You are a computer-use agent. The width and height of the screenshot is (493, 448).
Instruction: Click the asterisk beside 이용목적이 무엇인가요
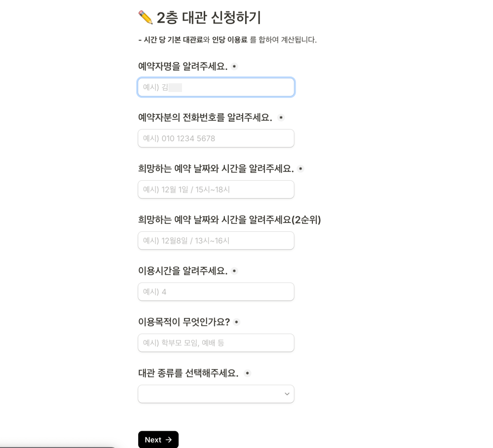(x=236, y=323)
